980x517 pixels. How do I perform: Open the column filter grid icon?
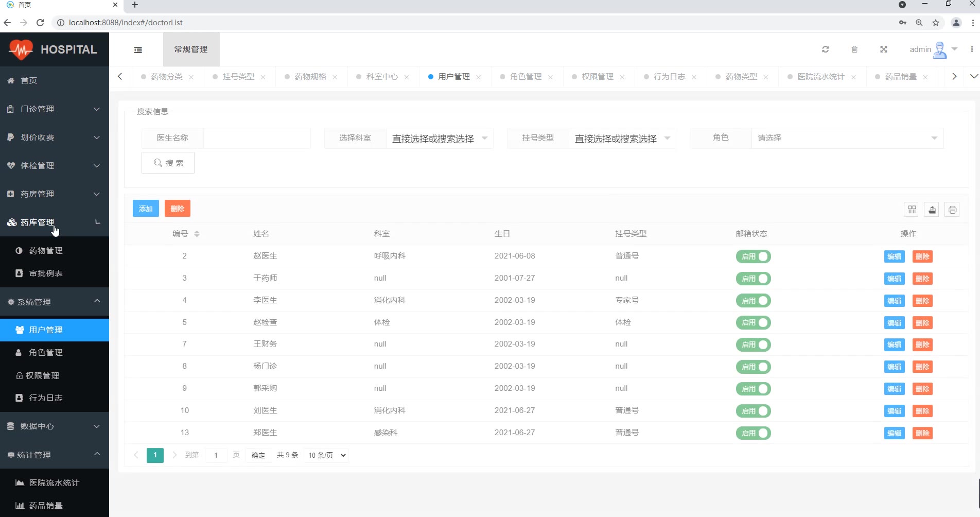pyautogui.click(x=912, y=210)
